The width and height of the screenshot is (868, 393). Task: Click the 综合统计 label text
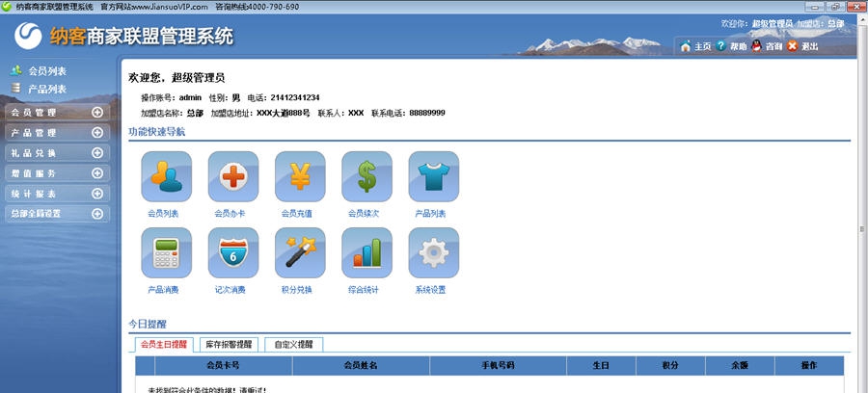[364, 290]
